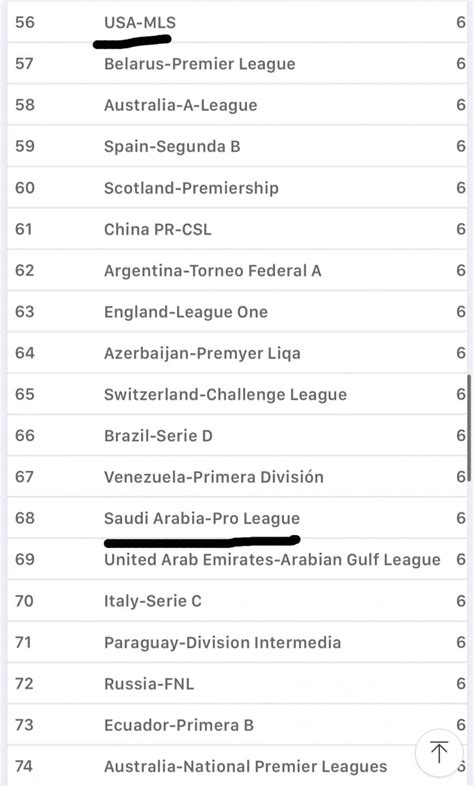Tap the scroll-to-top arrow button
474x786 pixels.
pyautogui.click(x=439, y=752)
